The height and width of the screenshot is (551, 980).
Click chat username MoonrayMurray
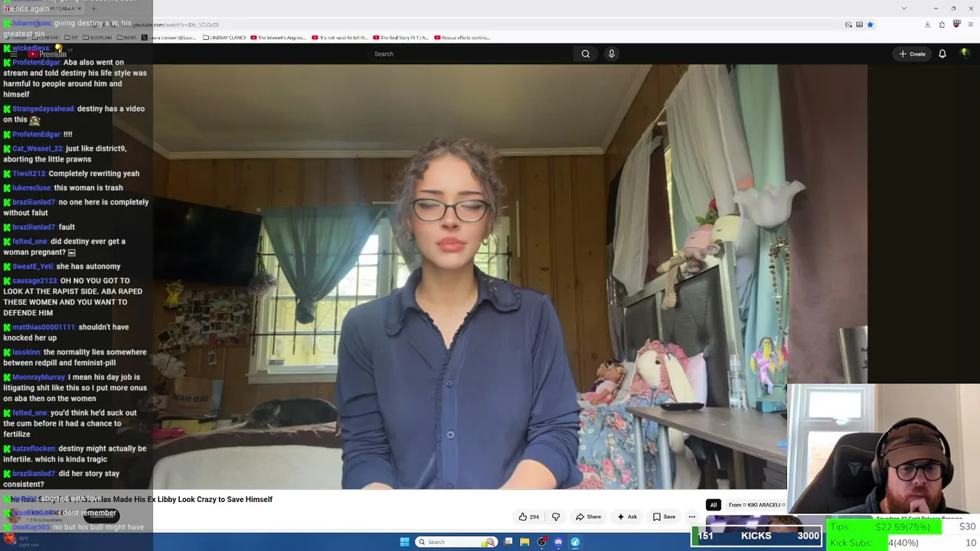39,377
